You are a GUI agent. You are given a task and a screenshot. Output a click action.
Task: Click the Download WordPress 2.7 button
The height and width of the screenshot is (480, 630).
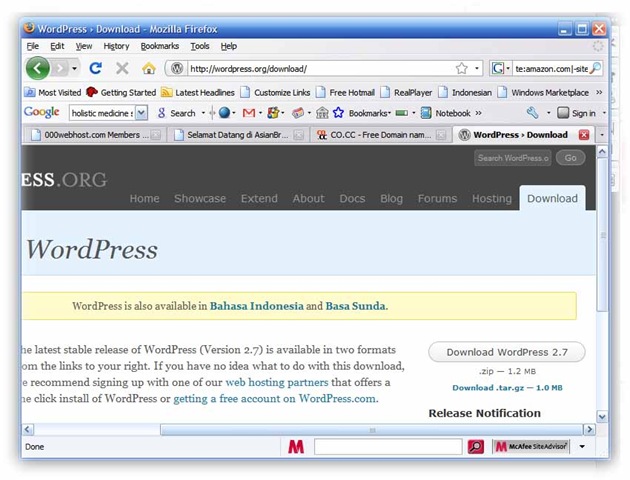pyautogui.click(x=507, y=352)
